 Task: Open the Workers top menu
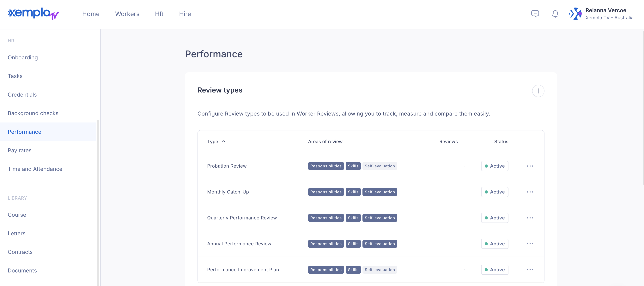point(127,14)
